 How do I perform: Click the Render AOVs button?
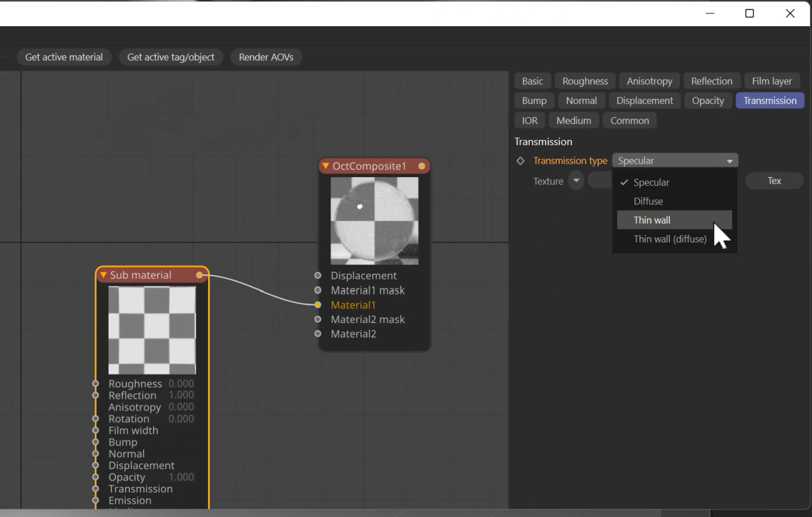click(x=266, y=57)
